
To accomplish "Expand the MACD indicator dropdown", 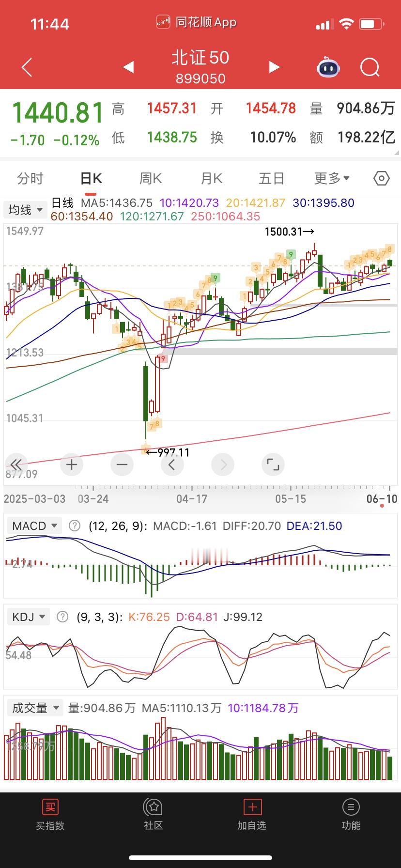I will point(34,526).
